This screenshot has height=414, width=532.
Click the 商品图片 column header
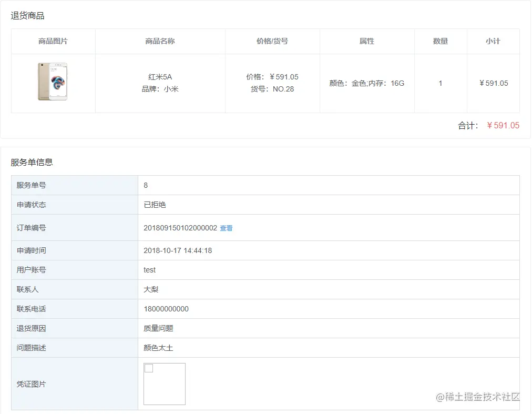point(53,41)
